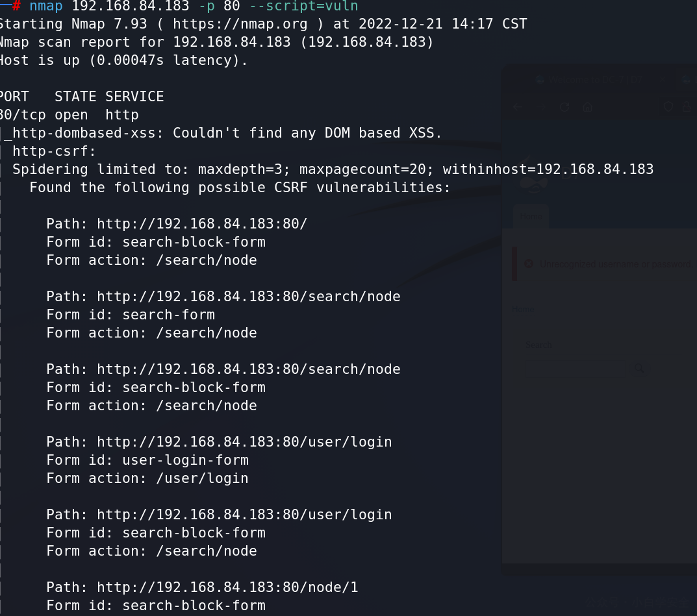
Task: Click the red error icon in the message
Action: (x=529, y=264)
